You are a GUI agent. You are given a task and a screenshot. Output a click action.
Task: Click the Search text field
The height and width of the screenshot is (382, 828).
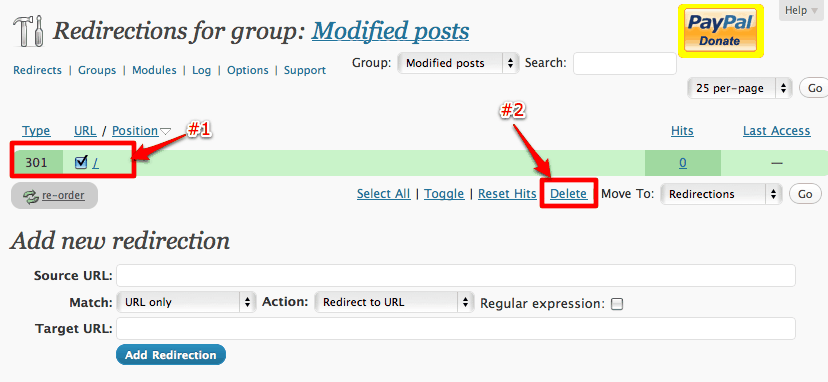click(625, 63)
